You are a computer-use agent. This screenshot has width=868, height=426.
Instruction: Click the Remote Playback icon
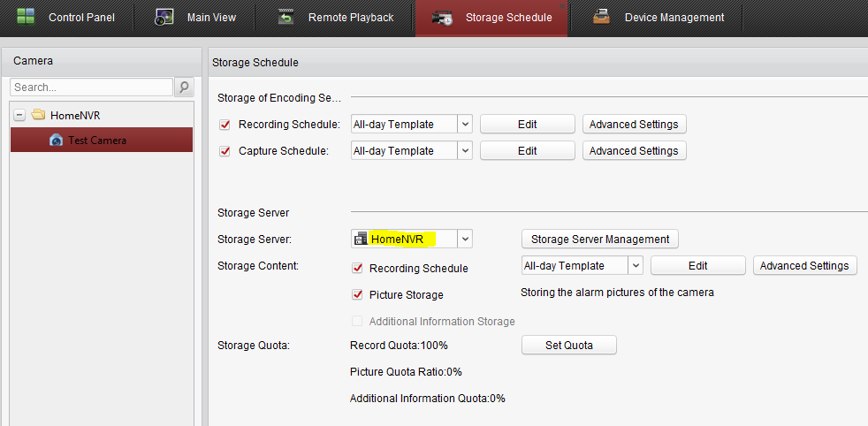click(x=286, y=17)
